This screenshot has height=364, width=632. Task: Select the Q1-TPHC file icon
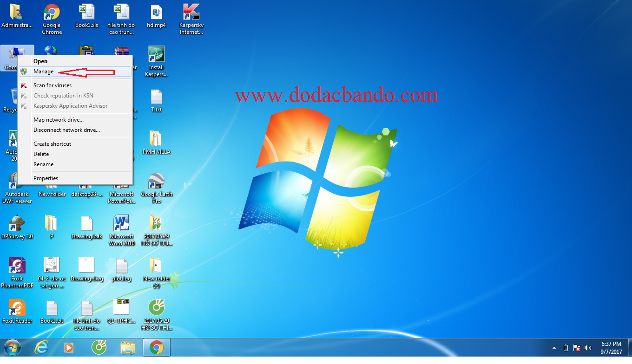[x=121, y=312]
